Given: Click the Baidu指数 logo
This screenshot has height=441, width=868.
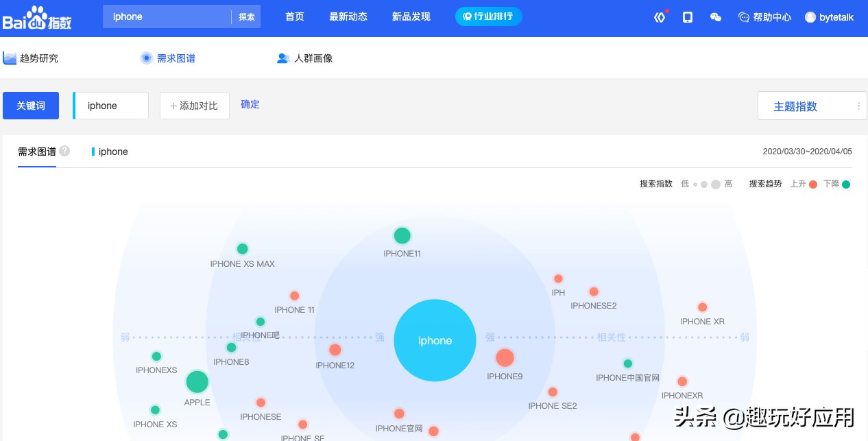Looking at the screenshot, I should click(x=34, y=17).
